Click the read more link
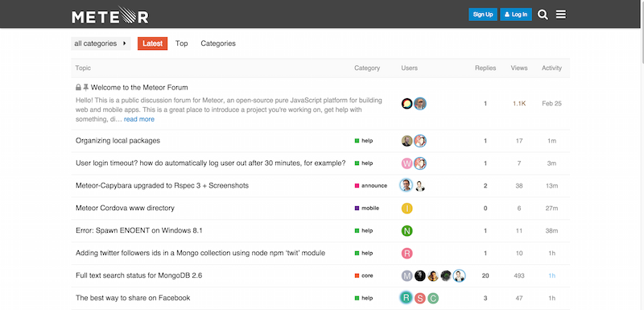Viewport: 644px width, 310px height. (139, 119)
